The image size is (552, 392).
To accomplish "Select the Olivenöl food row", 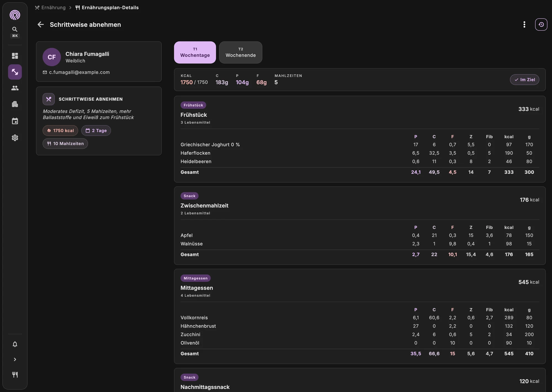I will click(x=360, y=343).
